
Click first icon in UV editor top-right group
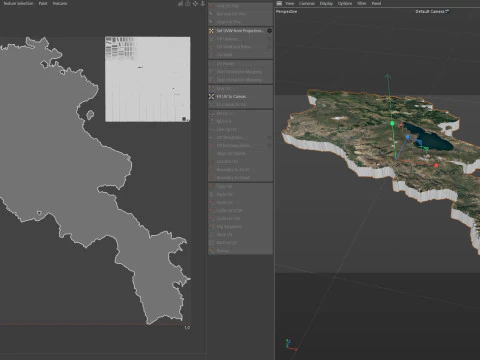point(180,3)
